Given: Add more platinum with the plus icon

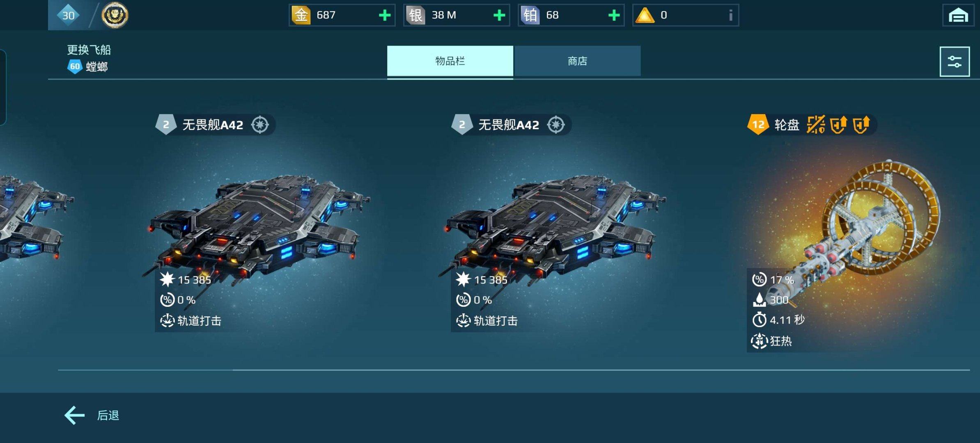Looking at the screenshot, I should (x=614, y=15).
